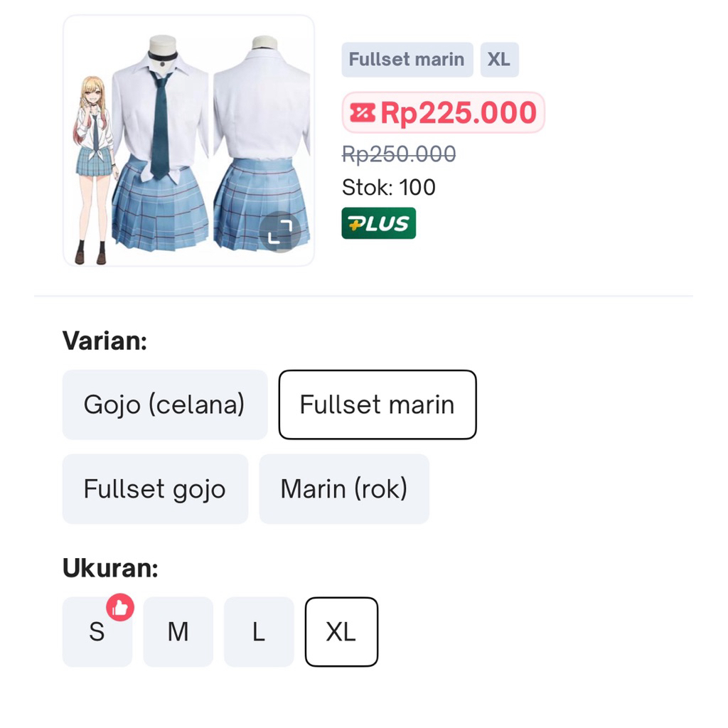The height and width of the screenshot is (728, 728).
Task: Click the "Ukuran:" section heading
Action: coord(108,568)
